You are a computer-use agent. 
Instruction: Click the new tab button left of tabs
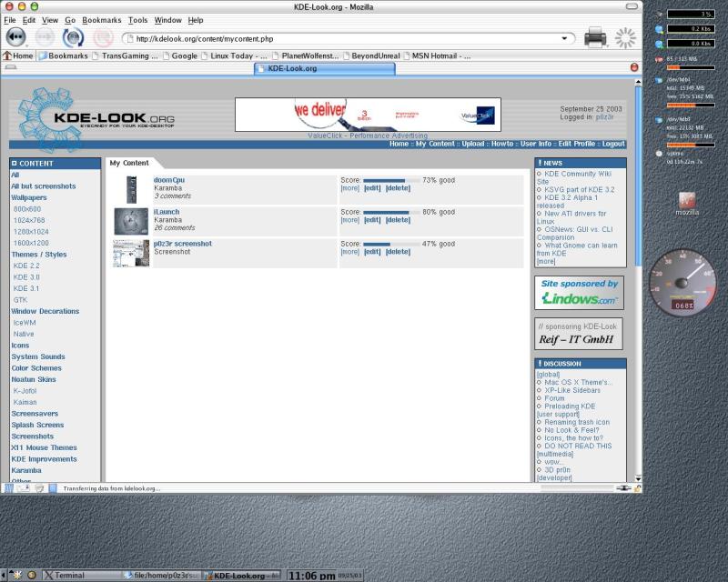(11, 67)
